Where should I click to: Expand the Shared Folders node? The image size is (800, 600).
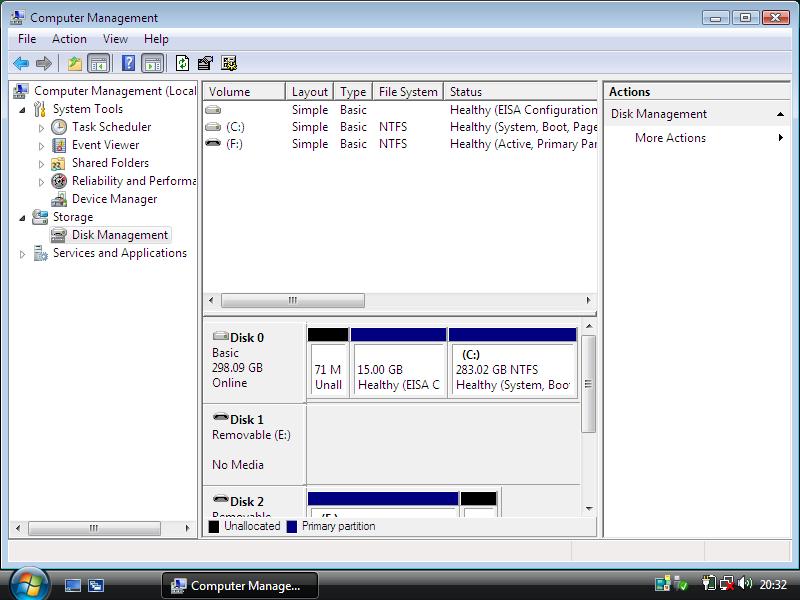click(41, 164)
